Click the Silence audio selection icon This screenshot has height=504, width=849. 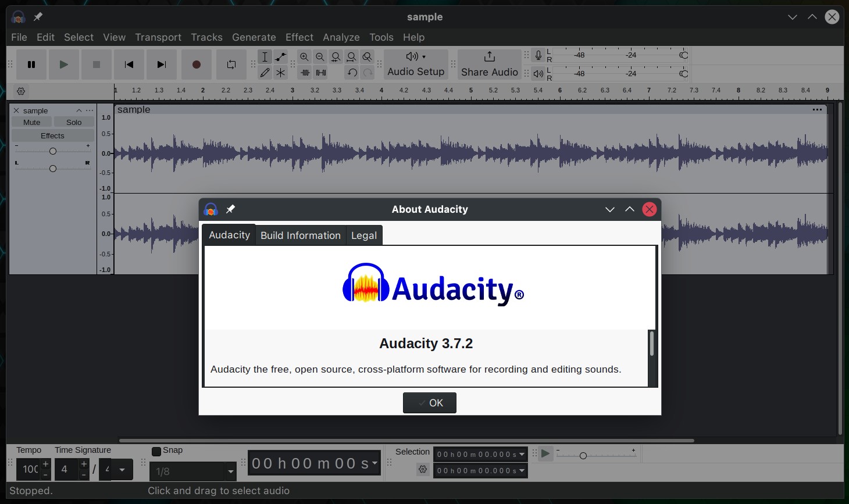click(x=320, y=73)
